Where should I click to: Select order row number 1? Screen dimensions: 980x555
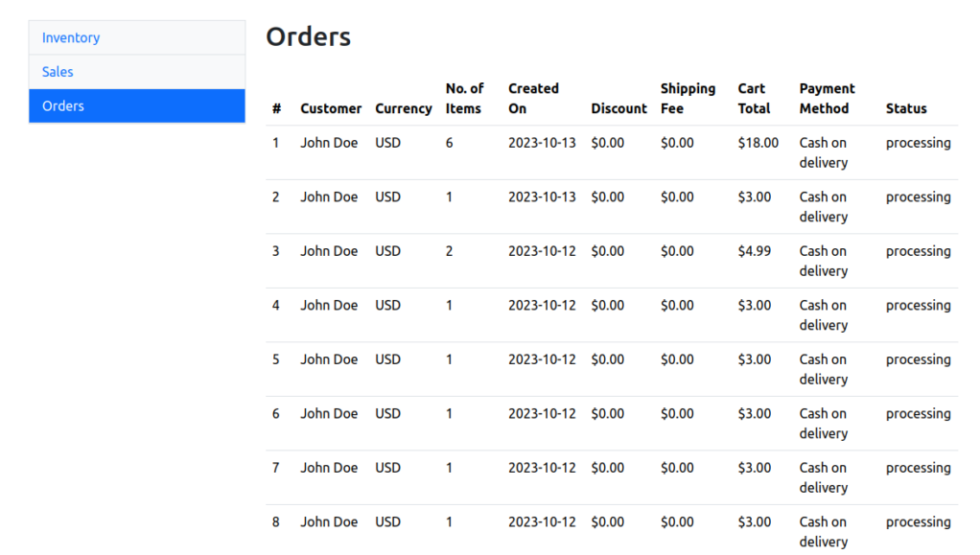pos(276,143)
